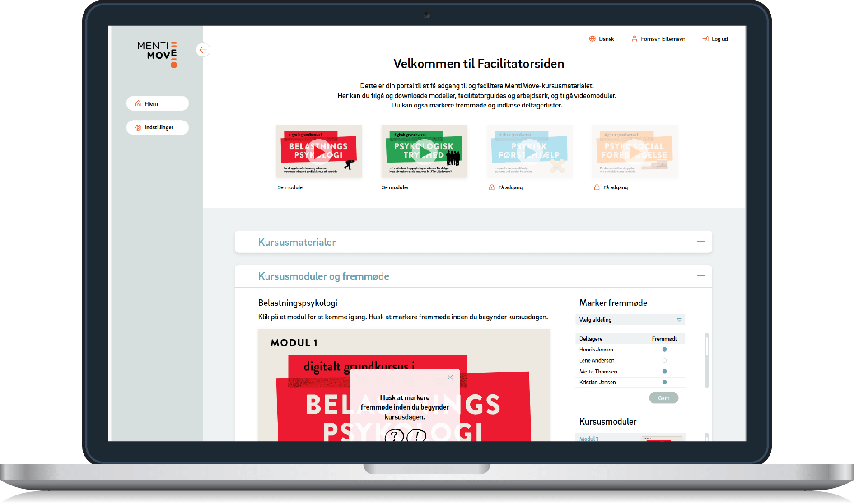The width and height of the screenshot is (854, 504).
Task: Toggle attendance for Mette Thomsen
Action: pyautogui.click(x=664, y=371)
